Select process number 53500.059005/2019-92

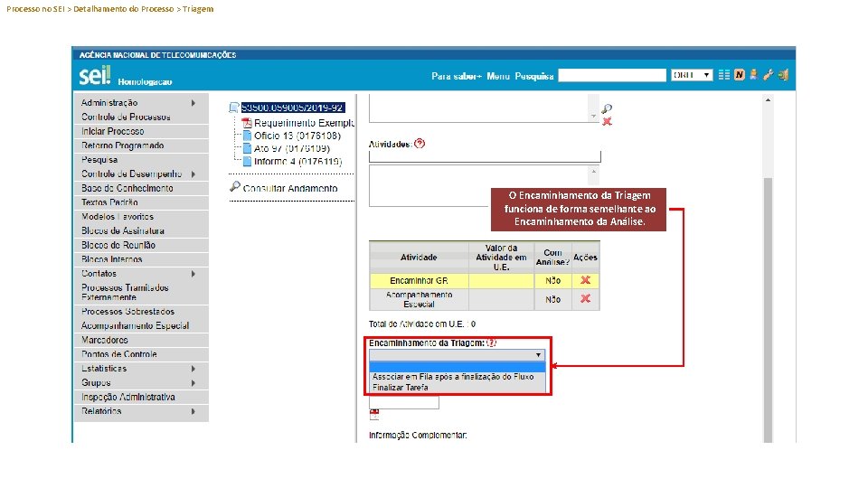293,108
